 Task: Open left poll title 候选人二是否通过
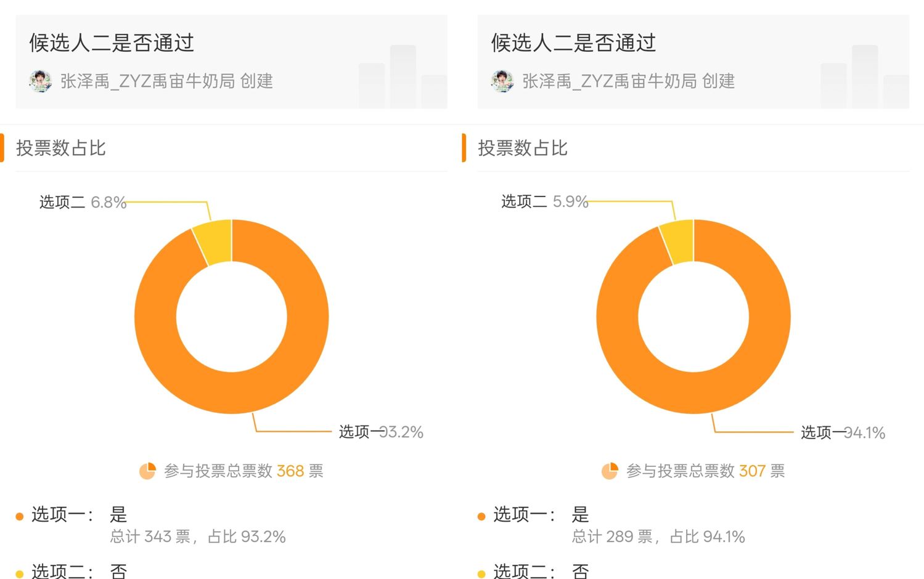112,43
